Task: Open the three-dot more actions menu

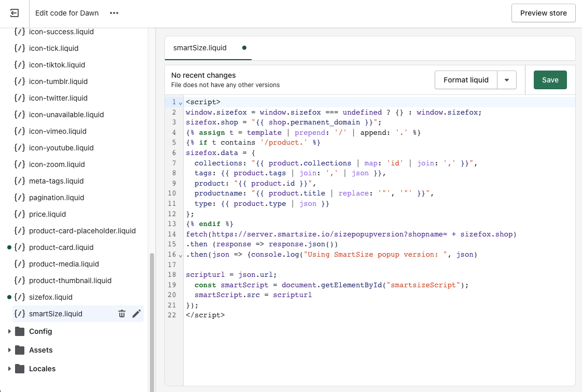Action: tap(114, 13)
